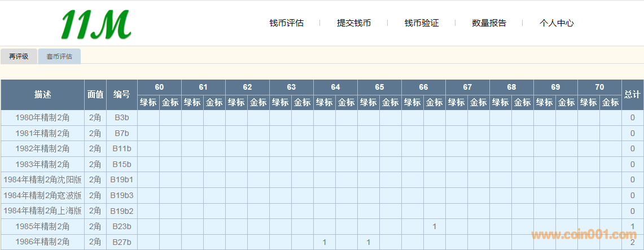Click the grade 65 绿标 count for 1986年
Viewport: 644px width, 250px height.
click(368, 242)
